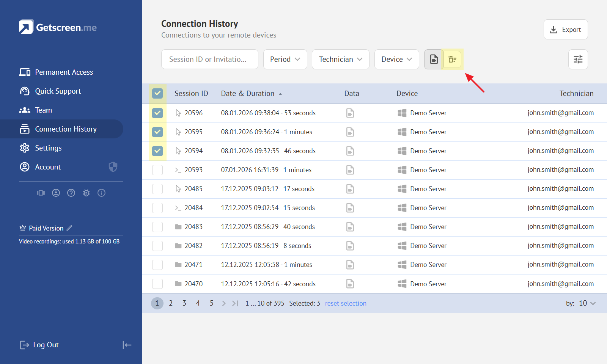
Task: Uncheck the select-all header checkbox
Action: [x=157, y=94]
